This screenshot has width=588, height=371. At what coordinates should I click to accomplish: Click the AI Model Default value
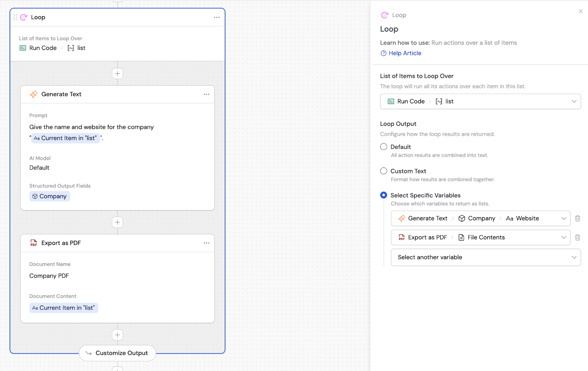tap(39, 168)
